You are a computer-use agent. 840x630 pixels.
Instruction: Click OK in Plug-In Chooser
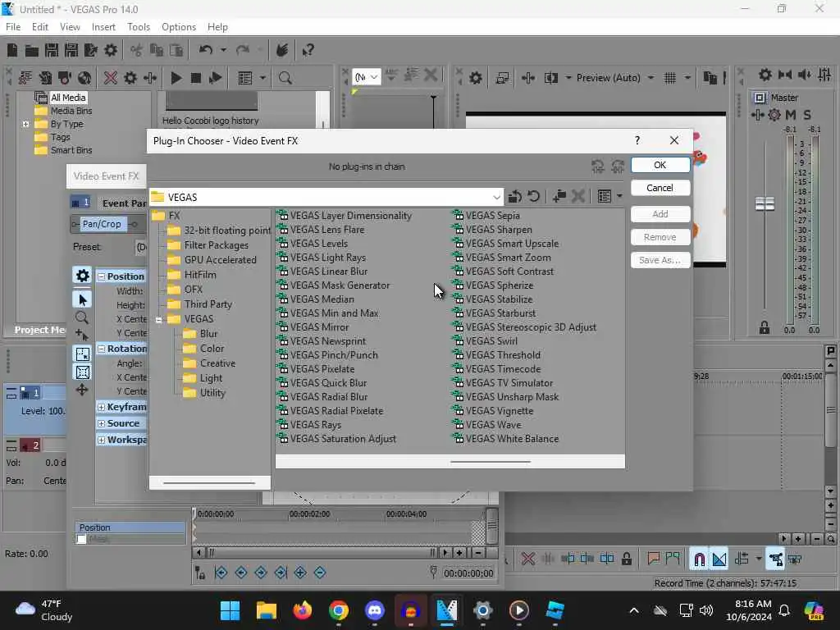pos(660,165)
